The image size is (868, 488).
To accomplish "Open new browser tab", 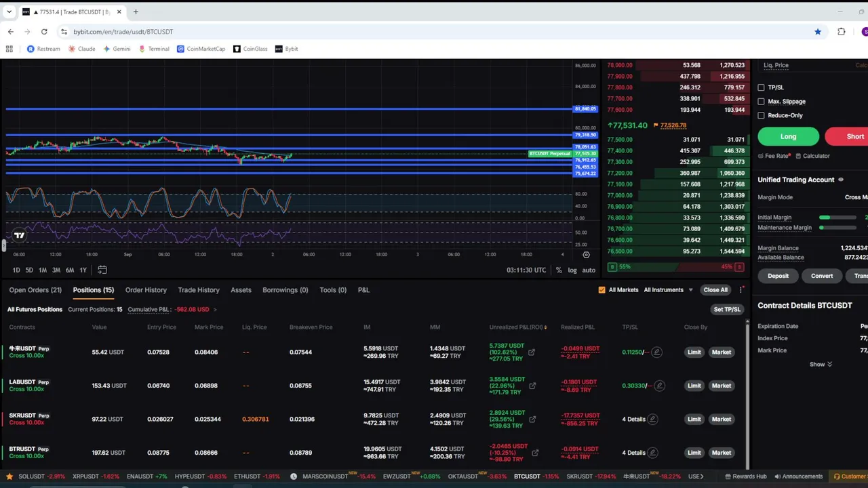I will 136,12.
